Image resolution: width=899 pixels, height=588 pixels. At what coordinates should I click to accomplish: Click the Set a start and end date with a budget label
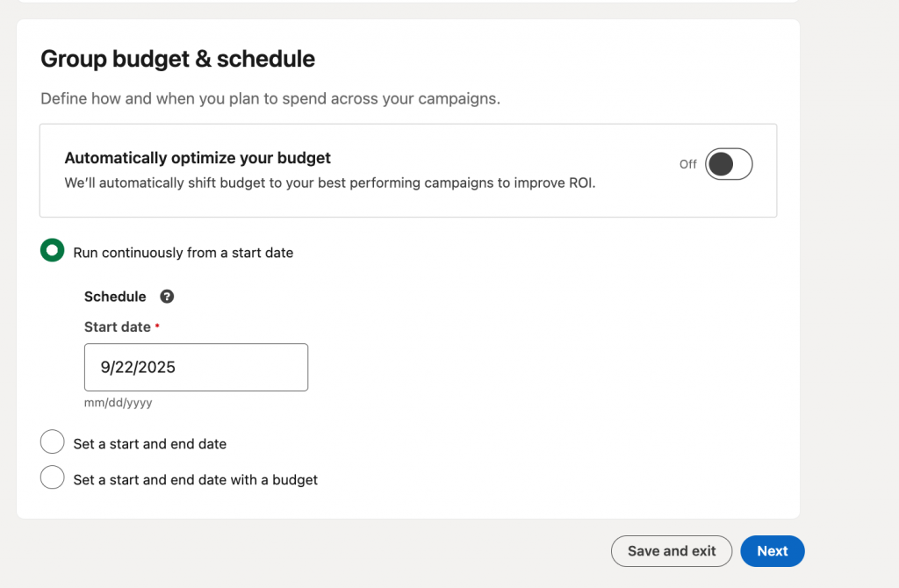tap(195, 480)
